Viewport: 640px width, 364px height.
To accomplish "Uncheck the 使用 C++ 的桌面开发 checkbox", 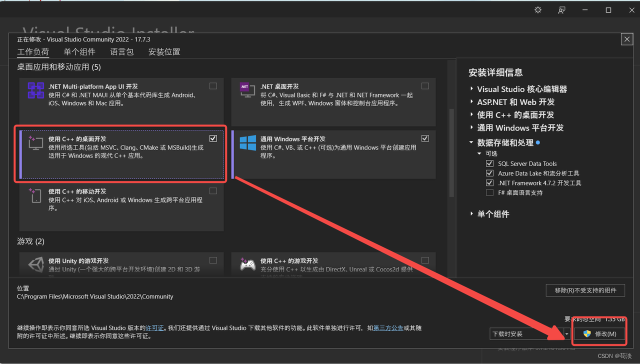I will pyautogui.click(x=213, y=138).
